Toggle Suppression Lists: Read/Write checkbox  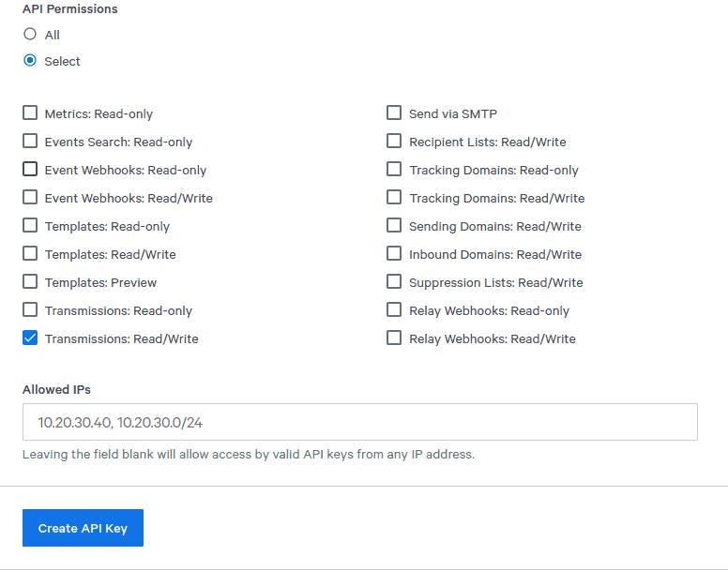394,281
